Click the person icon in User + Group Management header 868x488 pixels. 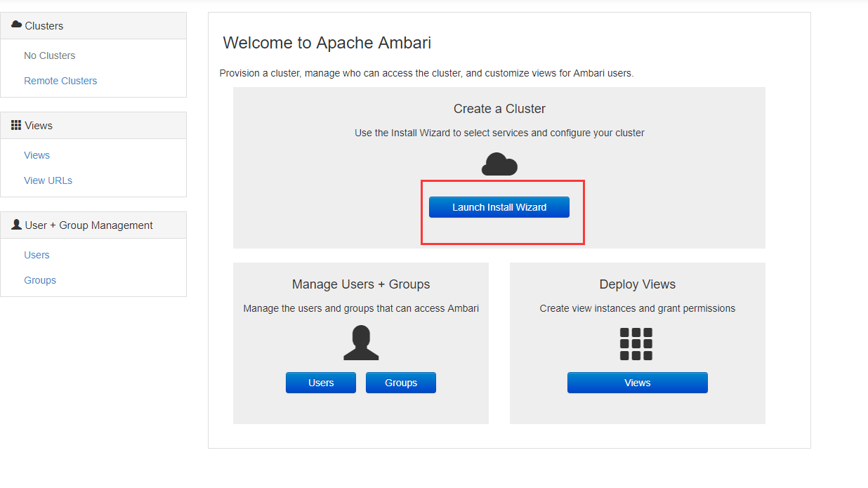[16, 225]
